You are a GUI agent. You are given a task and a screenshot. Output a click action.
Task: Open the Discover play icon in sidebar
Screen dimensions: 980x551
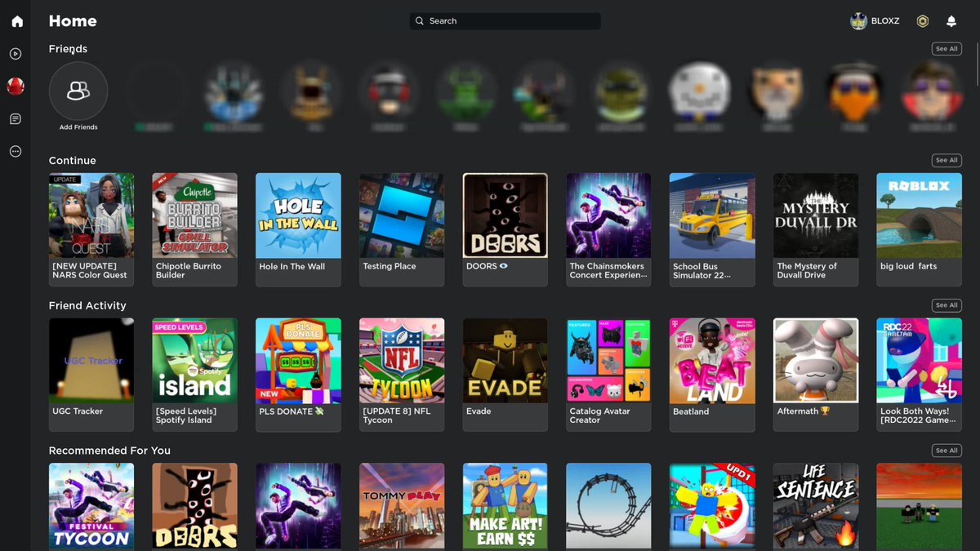tap(16, 54)
